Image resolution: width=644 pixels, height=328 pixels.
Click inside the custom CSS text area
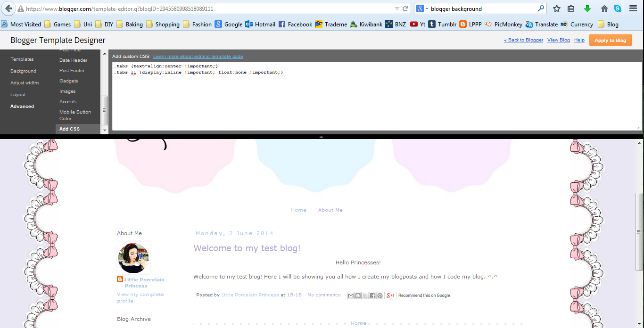377,96
